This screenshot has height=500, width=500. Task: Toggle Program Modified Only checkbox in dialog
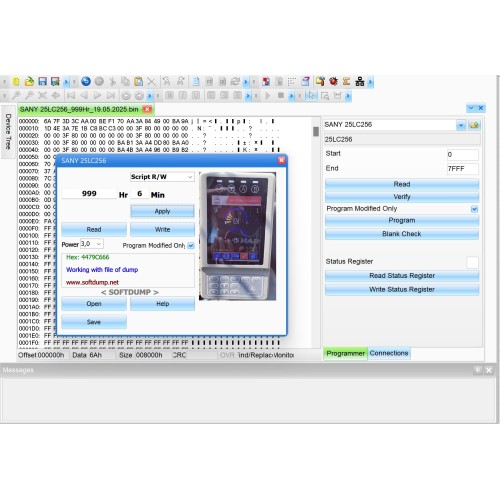[191, 246]
